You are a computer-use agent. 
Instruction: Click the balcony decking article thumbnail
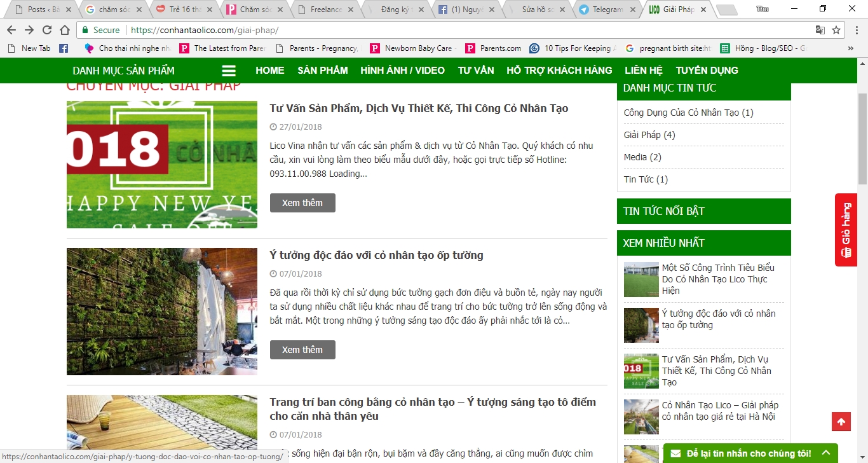point(162,427)
